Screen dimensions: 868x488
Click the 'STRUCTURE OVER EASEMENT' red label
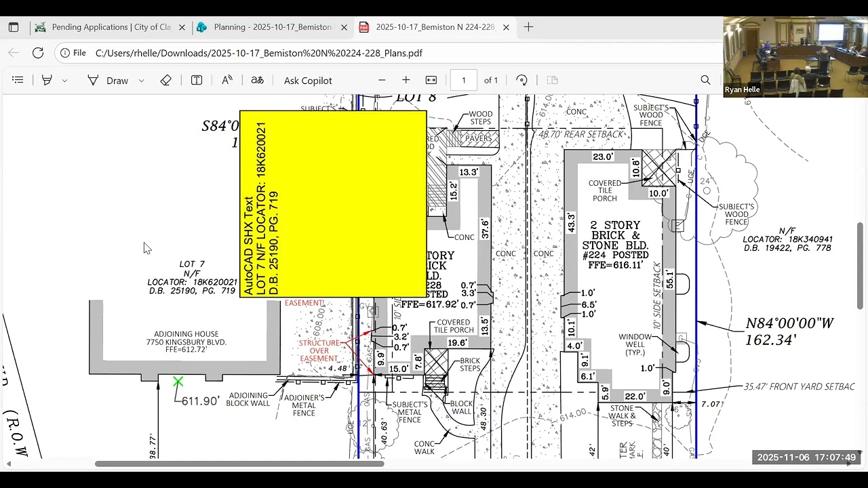tap(319, 351)
